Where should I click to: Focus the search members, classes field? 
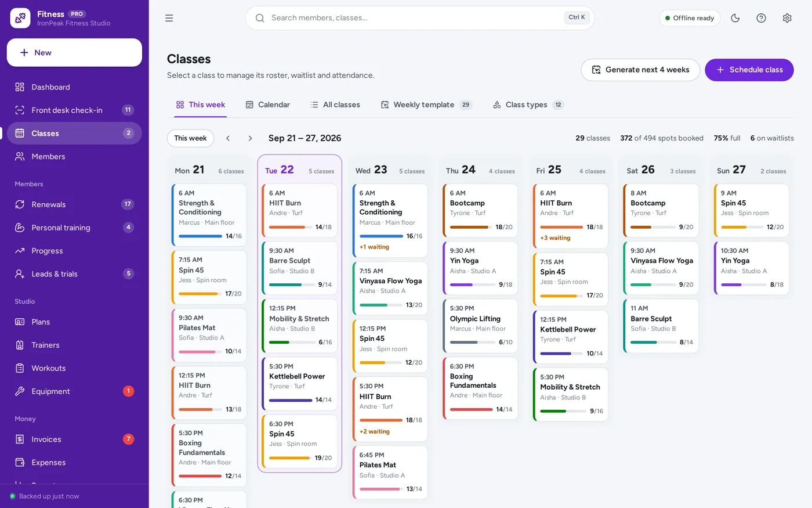tap(420, 18)
